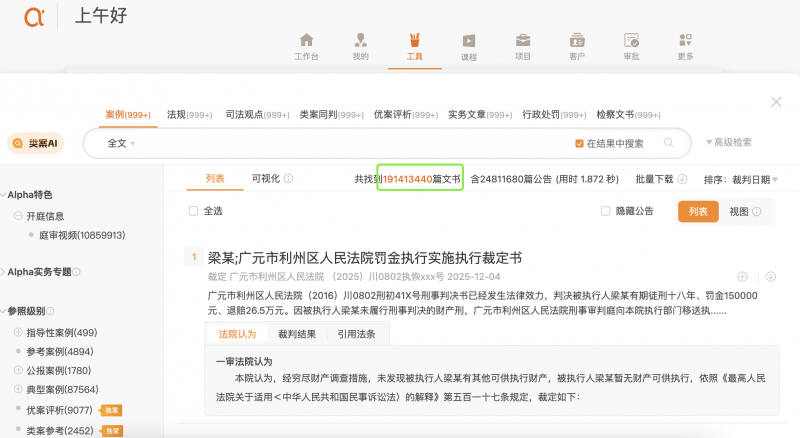The width and height of the screenshot is (800, 438).
Task: Open the 更多 grid icon
Action: pos(685,40)
